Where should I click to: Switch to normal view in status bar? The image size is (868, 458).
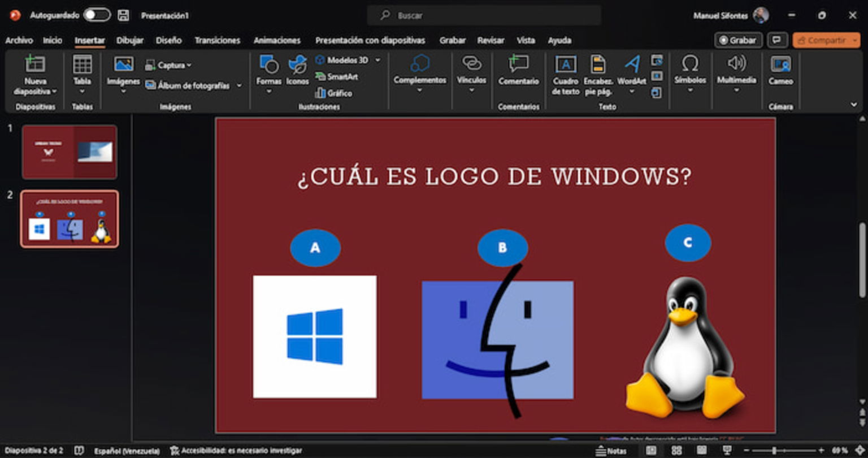pos(651,451)
